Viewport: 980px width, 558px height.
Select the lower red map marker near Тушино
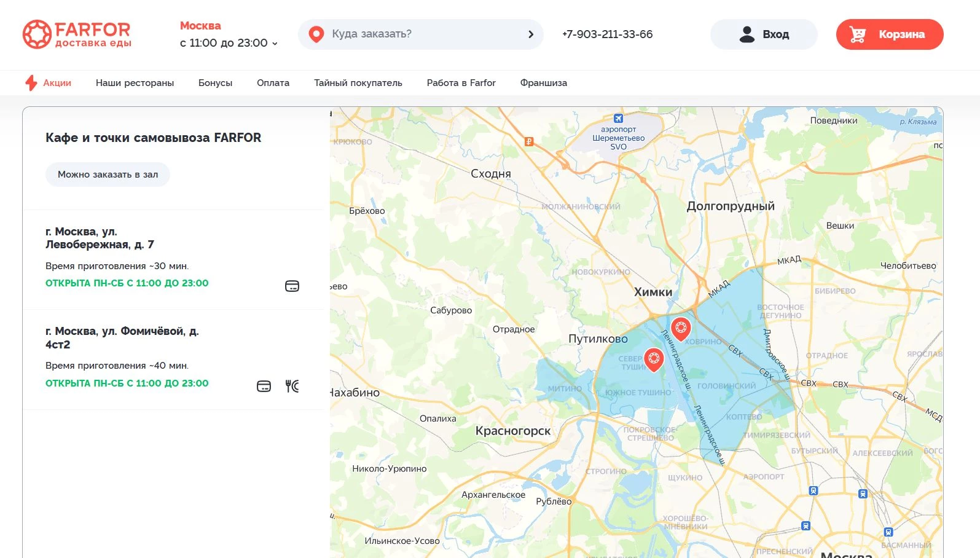click(x=654, y=358)
